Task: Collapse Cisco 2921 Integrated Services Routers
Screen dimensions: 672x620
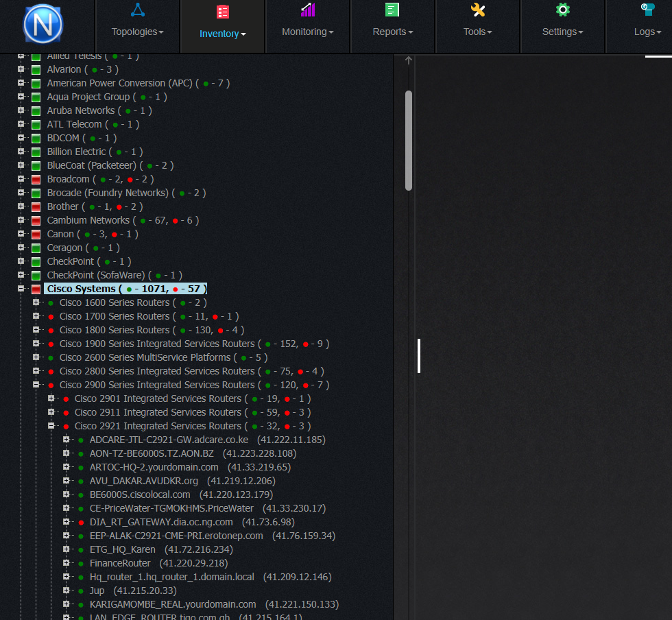Action: 51,425
